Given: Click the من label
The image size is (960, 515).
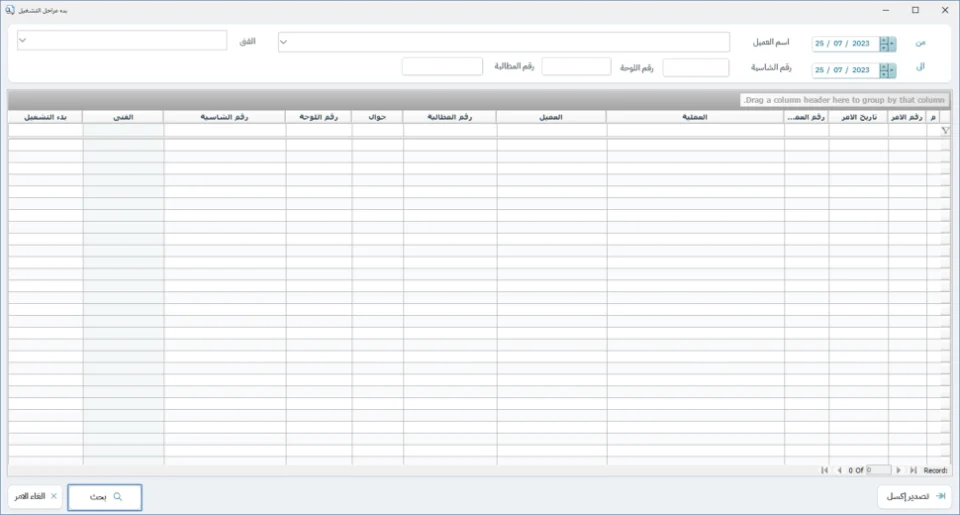Looking at the screenshot, I should coord(920,43).
